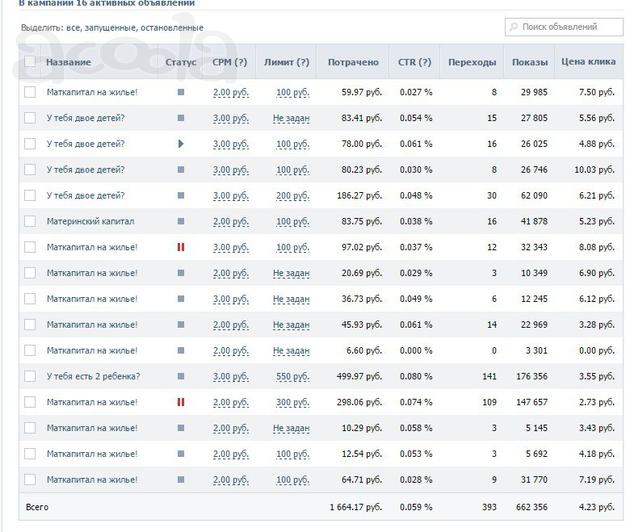Sort by the CTR (?) column header
The width and height of the screenshot is (626, 532).
(x=414, y=62)
